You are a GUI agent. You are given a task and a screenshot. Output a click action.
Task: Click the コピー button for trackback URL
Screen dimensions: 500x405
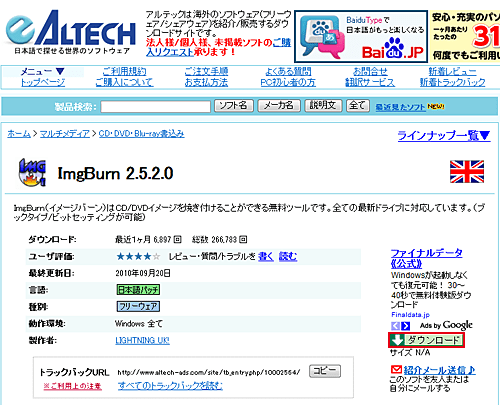[x=325, y=371]
